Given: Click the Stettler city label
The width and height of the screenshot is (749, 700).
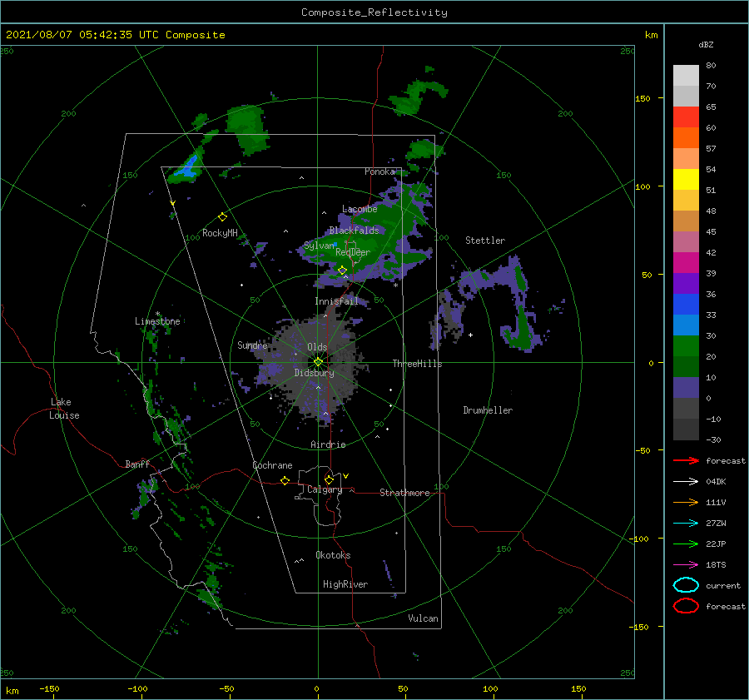Looking at the screenshot, I should 485,241.
